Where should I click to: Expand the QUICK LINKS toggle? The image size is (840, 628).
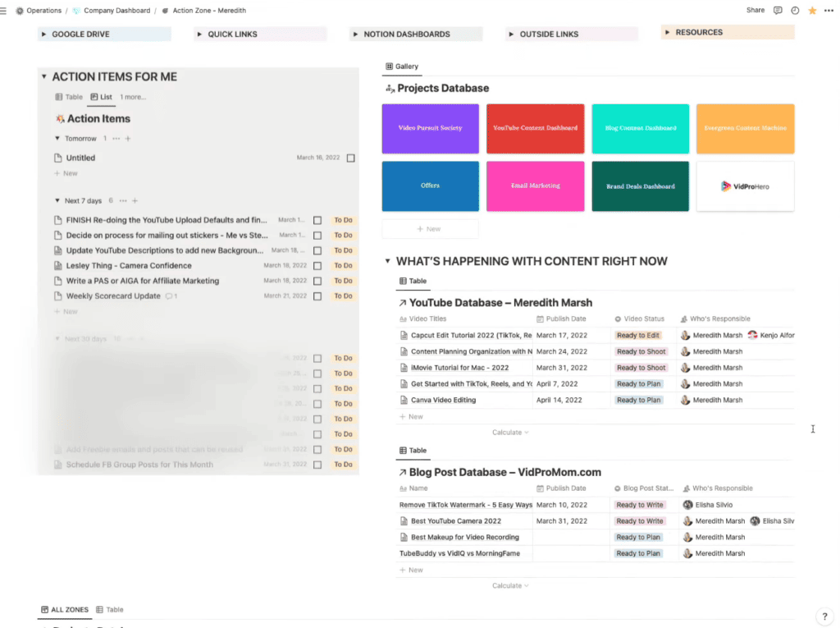pos(199,34)
